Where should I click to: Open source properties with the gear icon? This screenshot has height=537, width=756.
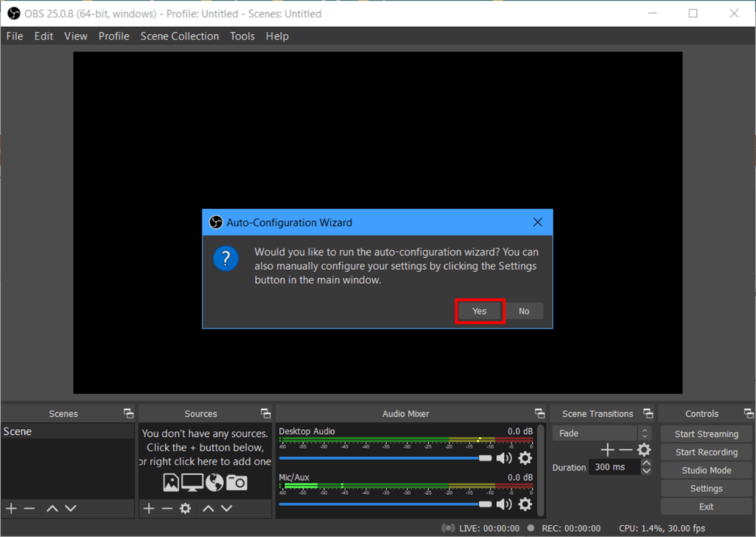[x=184, y=508]
